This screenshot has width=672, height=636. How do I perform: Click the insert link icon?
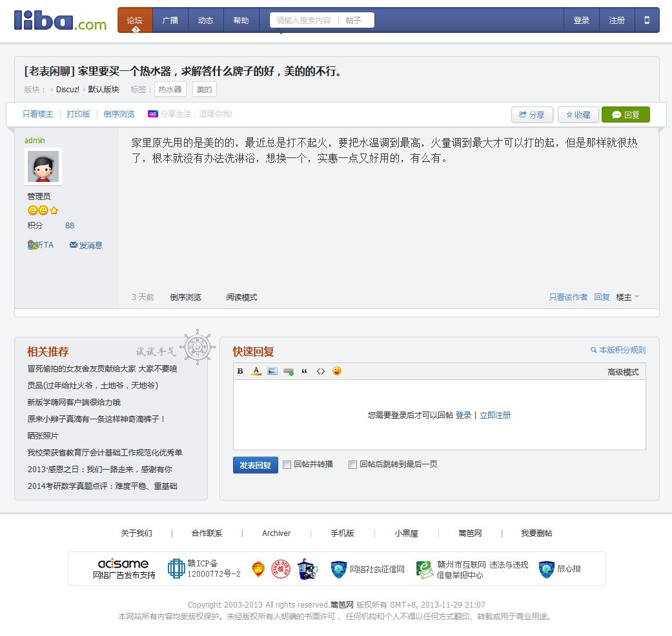[x=289, y=372]
